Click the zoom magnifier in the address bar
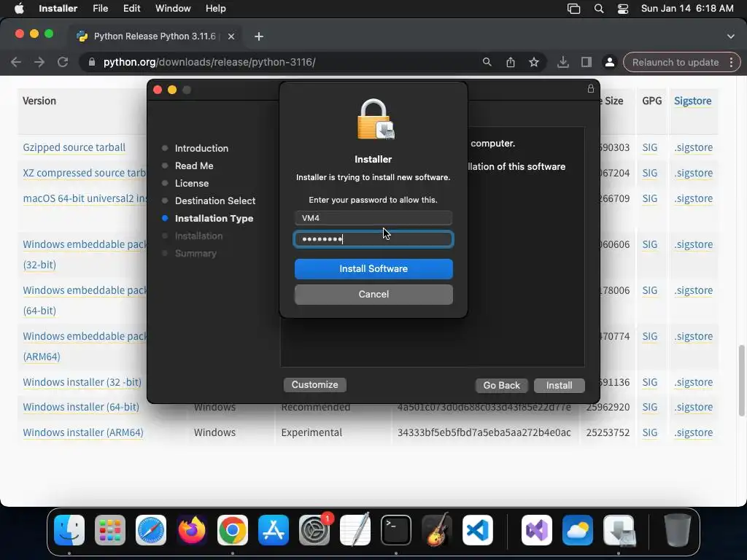This screenshot has height=560, width=747. point(487,62)
